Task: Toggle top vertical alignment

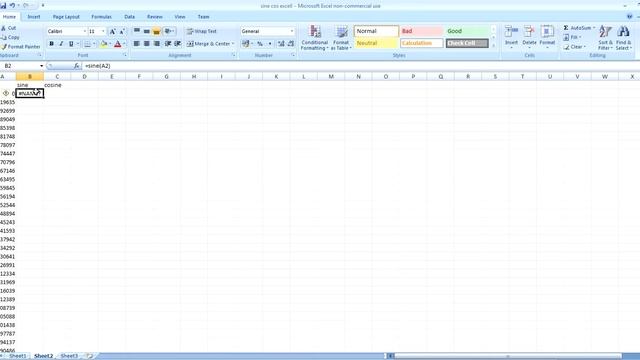Action: [x=136, y=31]
